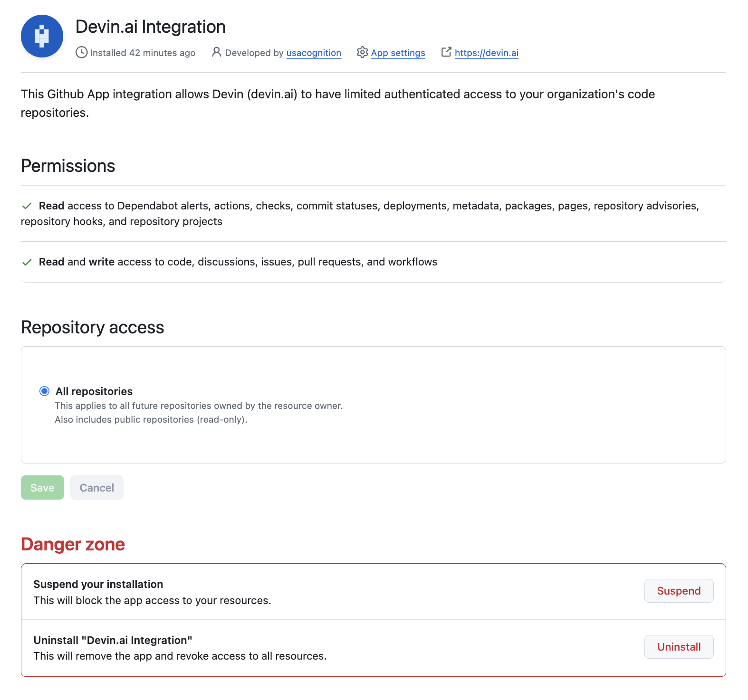The height and width of the screenshot is (700, 748).
Task: Suspend the app installation
Action: pos(679,591)
